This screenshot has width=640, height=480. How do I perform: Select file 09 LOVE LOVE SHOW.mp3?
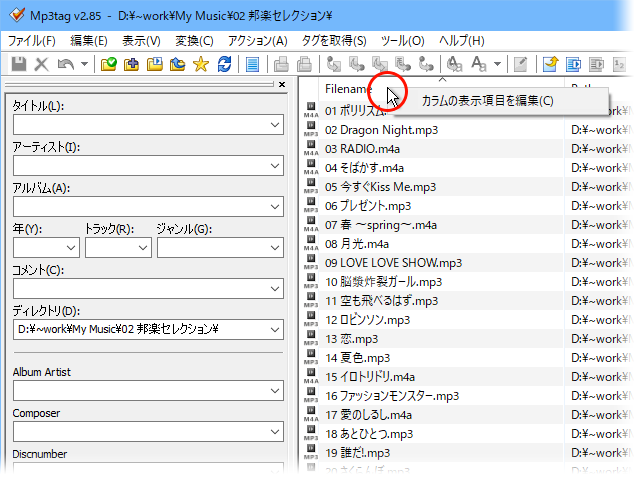[x=393, y=263]
